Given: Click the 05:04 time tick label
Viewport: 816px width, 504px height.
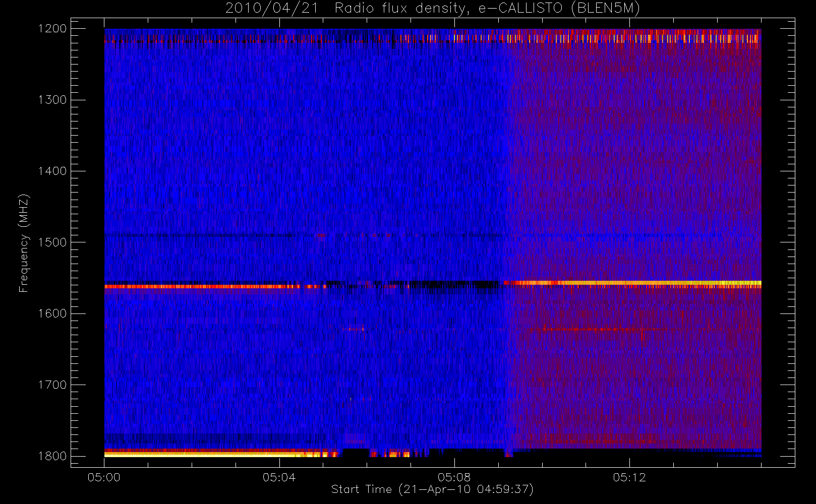Looking at the screenshot, I should click(279, 477).
